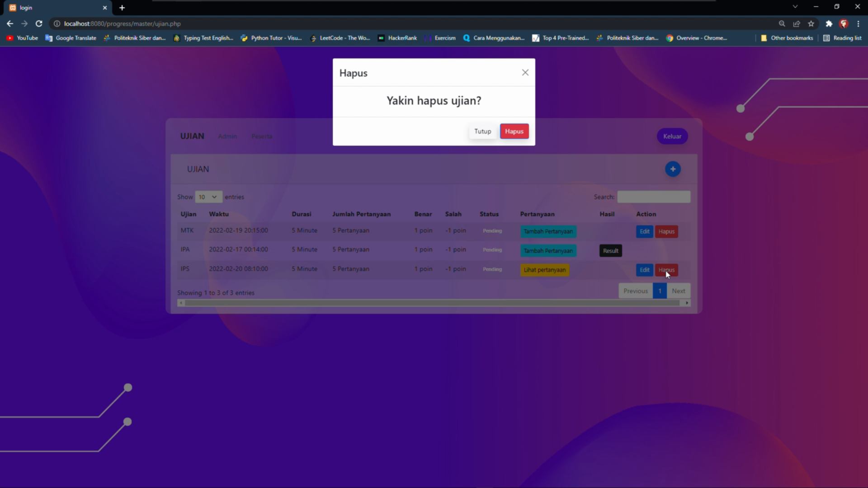Open the tab search chevron

(794, 6)
